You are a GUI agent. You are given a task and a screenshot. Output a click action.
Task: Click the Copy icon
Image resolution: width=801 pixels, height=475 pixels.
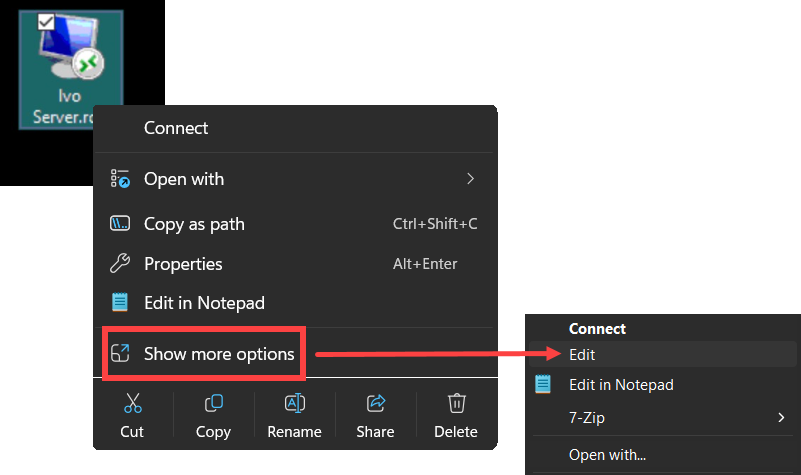[213, 403]
